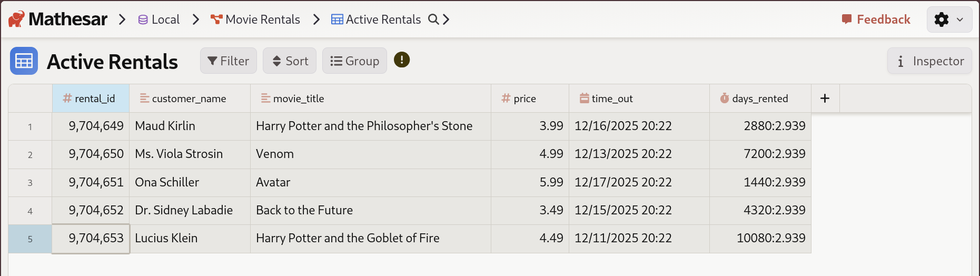Open the Sort options
Image resolution: width=980 pixels, height=276 pixels.
click(x=290, y=61)
